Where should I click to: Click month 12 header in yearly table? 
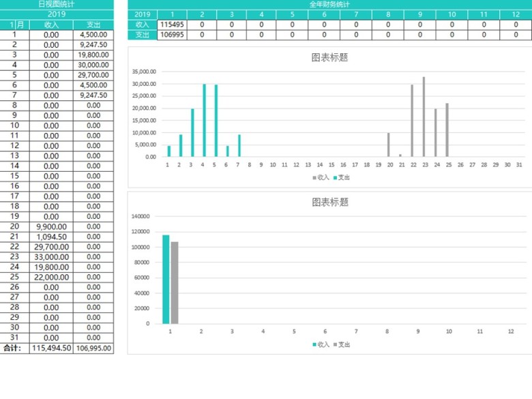[516, 14]
